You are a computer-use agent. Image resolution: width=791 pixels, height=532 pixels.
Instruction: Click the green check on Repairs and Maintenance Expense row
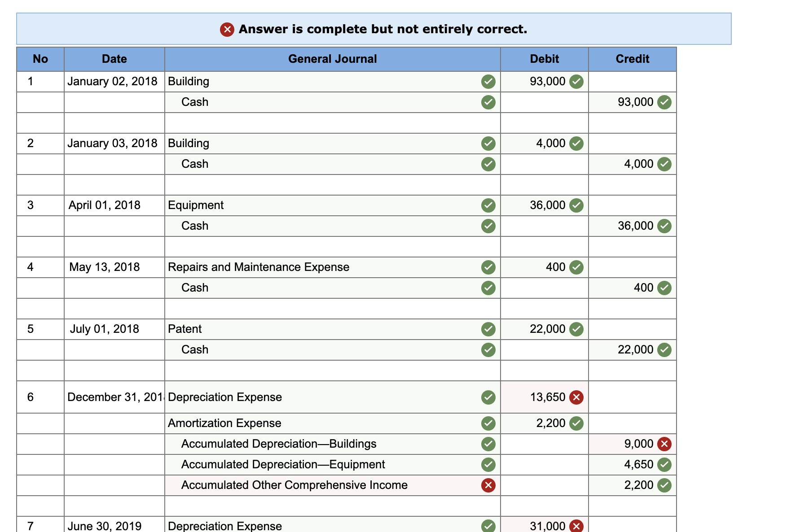click(x=488, y=267)
